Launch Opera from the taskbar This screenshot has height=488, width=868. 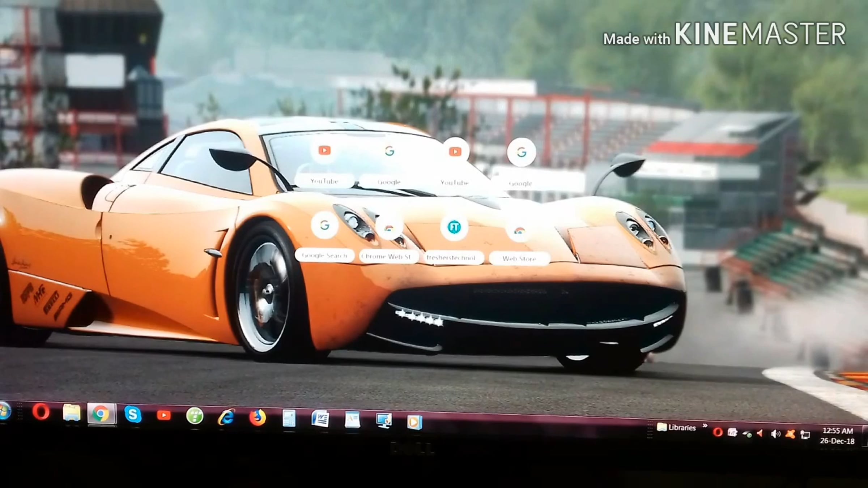pos(41,412)
